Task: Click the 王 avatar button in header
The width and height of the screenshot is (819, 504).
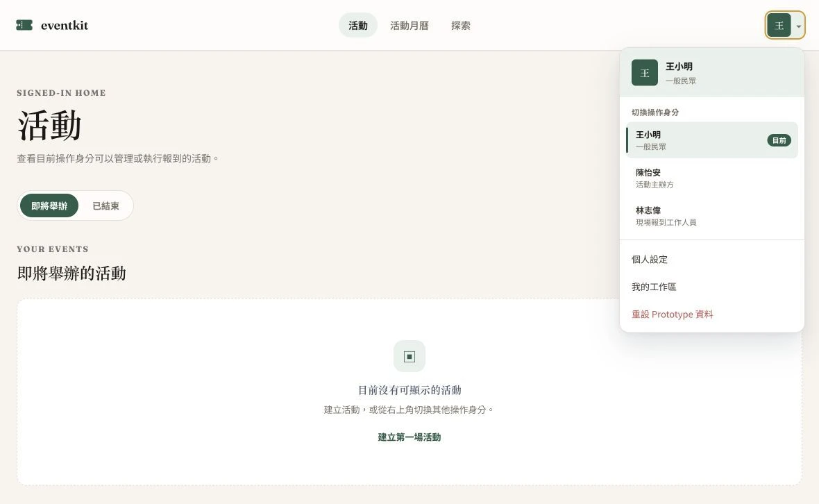Action: [779, 26]
